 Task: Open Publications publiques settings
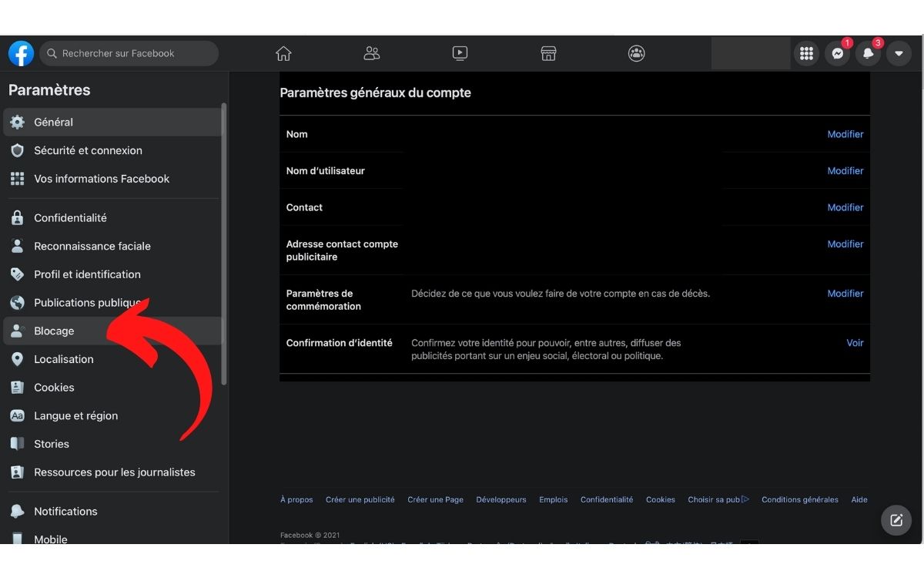[112, 303]
